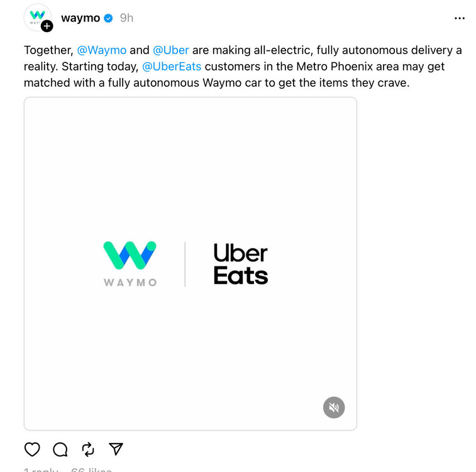Open the @Uber mention link

click(x=171, y=50)
